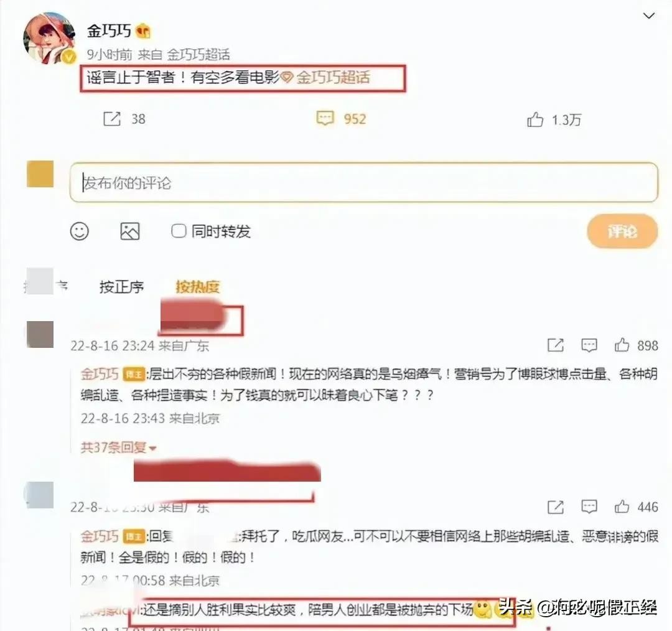Click the repost icon showing 38

coord(112,119)
